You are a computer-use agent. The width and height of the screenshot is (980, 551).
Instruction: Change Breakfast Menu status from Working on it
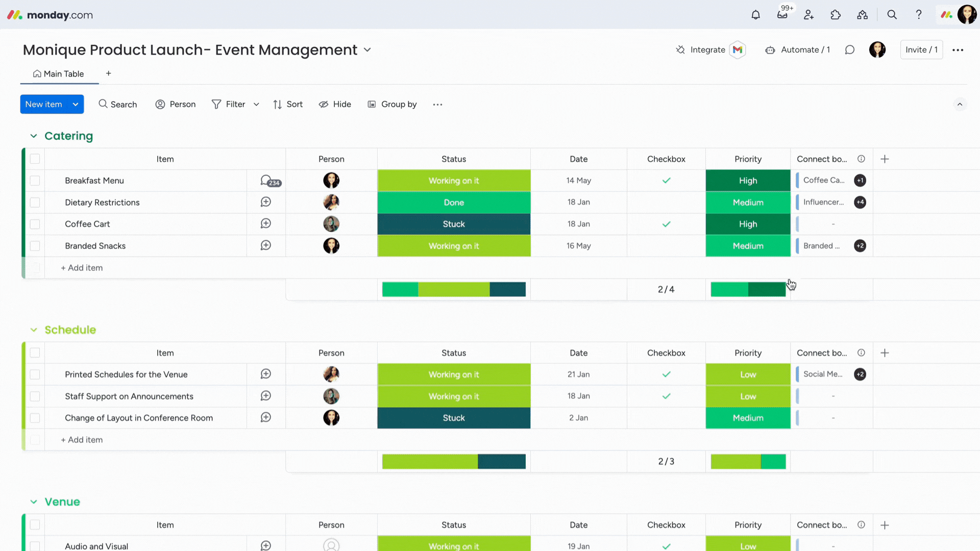[454, 181]
